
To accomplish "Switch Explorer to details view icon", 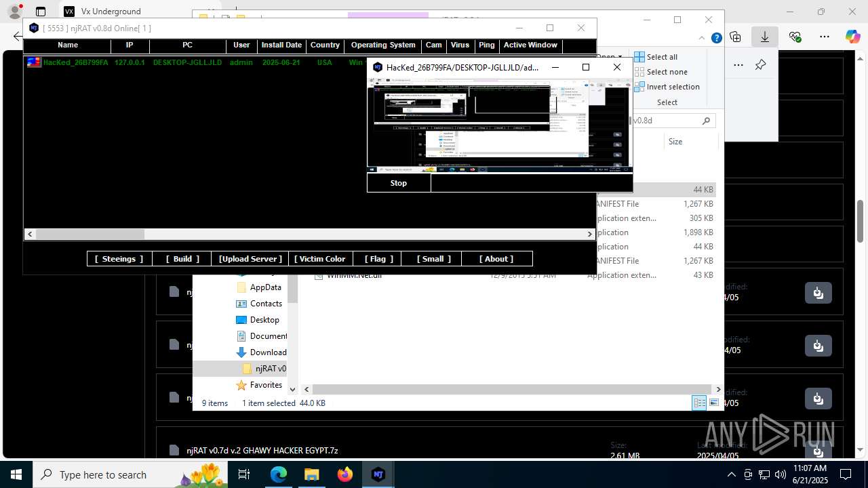I will pos(699,403).
